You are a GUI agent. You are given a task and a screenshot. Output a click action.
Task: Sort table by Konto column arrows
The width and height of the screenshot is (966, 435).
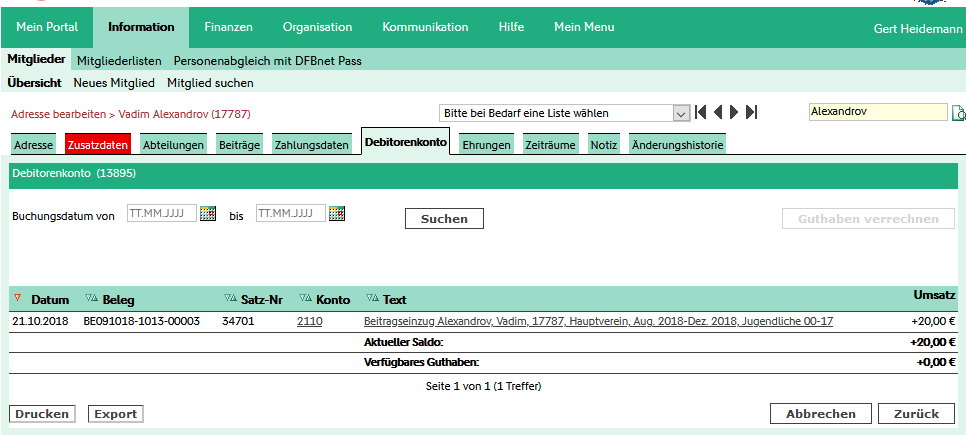point(306,298)
